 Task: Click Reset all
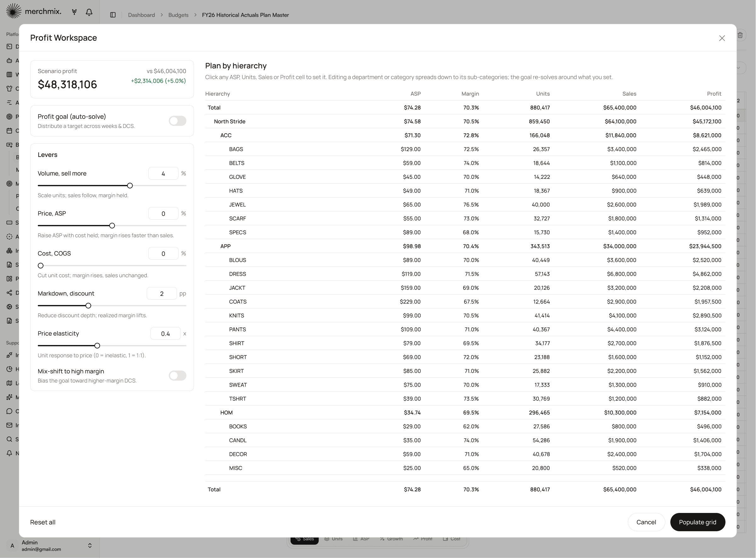[43, 522]
